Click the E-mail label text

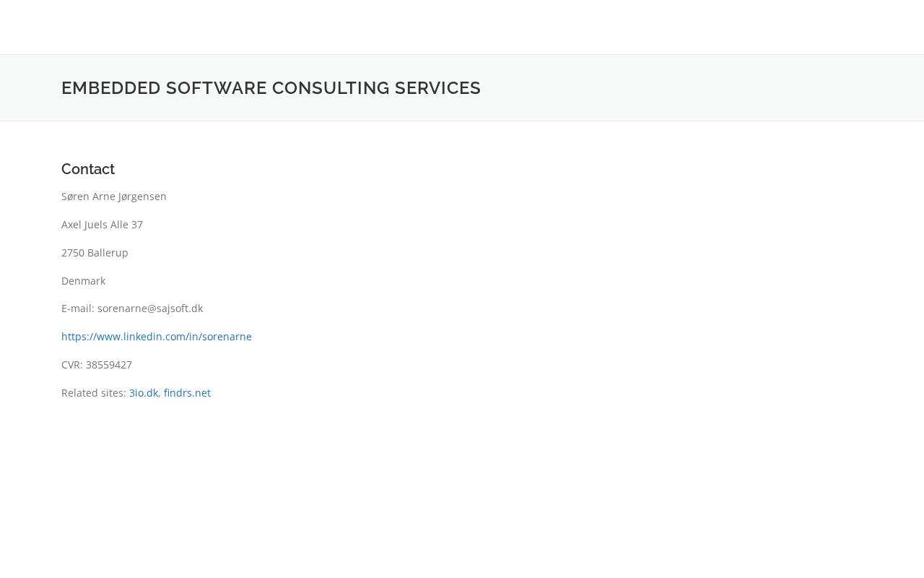(x=77, y=309)
